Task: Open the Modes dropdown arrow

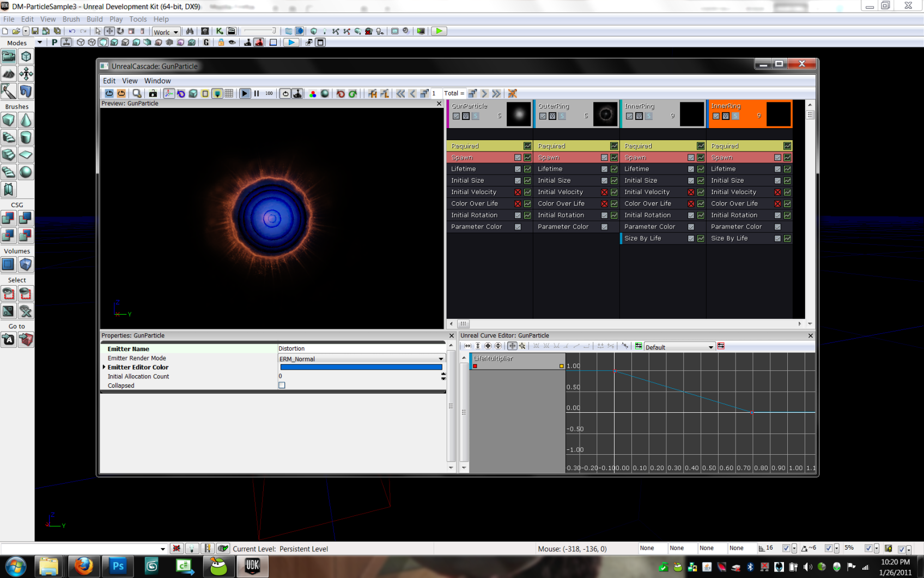Action: point(39,43)
